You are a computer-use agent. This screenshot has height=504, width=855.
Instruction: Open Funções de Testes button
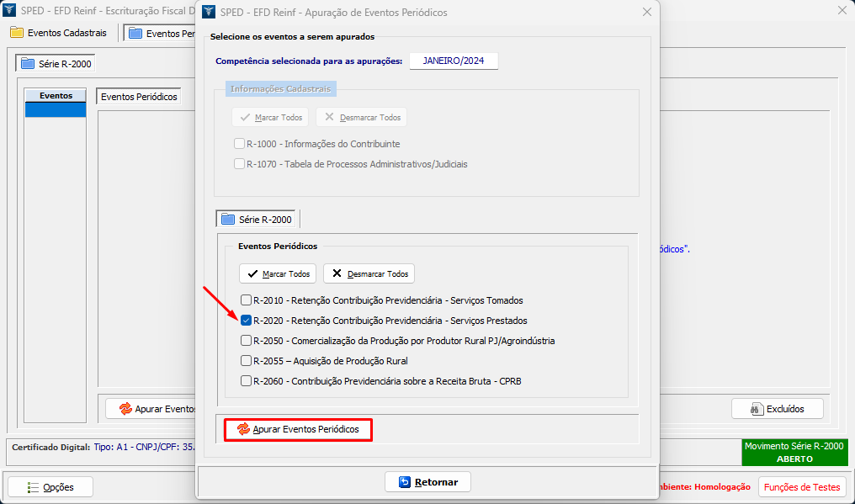click(x=802, y=487)
